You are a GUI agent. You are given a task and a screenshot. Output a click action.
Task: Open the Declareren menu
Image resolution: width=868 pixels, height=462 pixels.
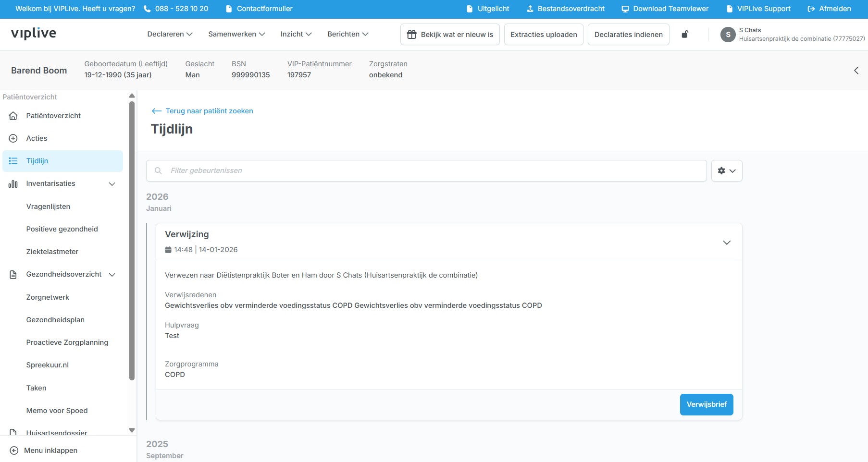coord(170,34)
